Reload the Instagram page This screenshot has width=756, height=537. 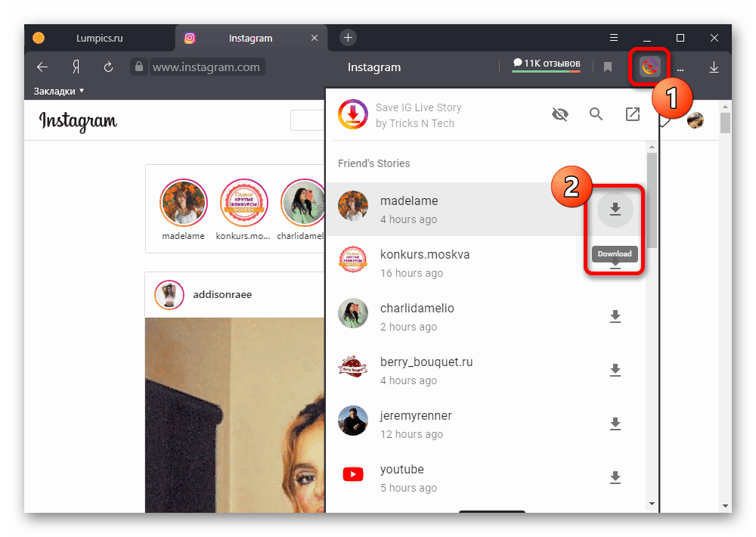tap(108, 67)
